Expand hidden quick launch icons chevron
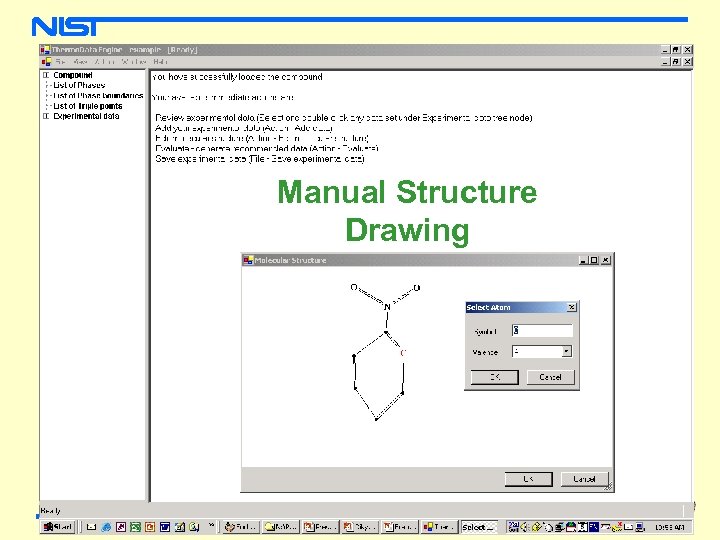The width and height of the screenshot is (720, 540). [x=211, y=525]
